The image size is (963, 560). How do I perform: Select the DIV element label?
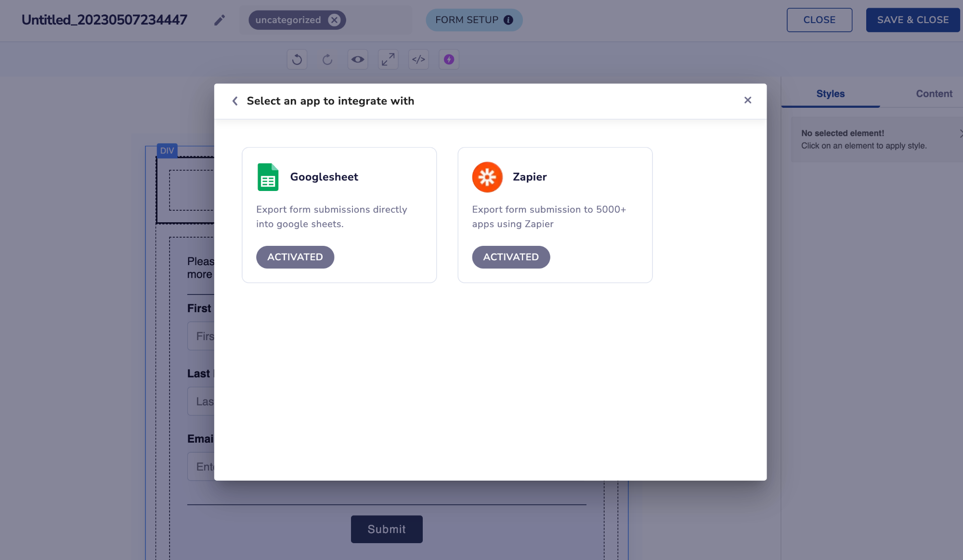point(167,151)
